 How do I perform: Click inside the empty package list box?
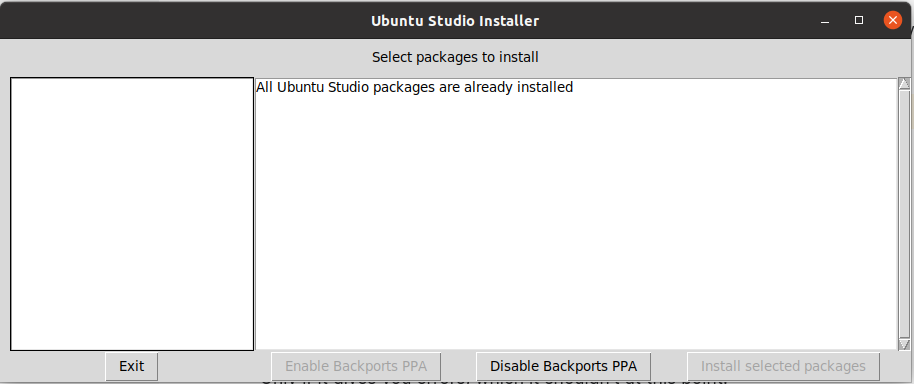pos(132,214)
